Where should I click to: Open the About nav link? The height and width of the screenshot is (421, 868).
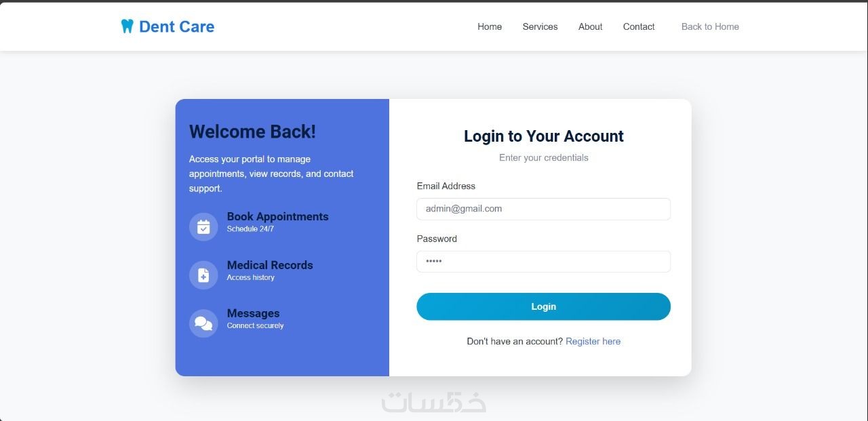point(590,26)
